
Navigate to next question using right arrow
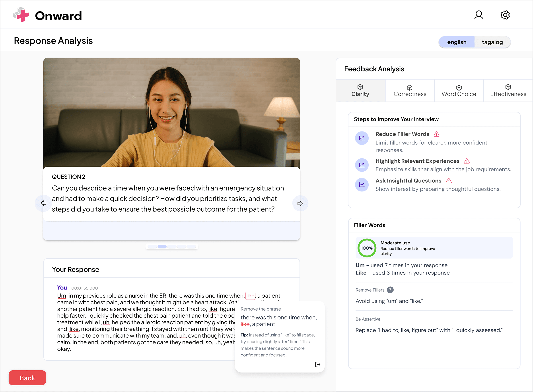[x=300, y=203]
